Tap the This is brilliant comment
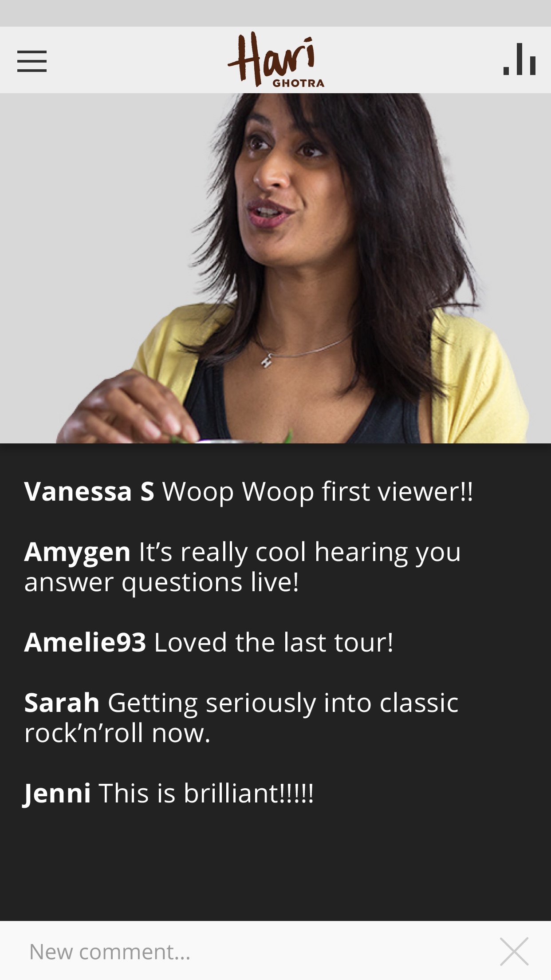The height and width of the screenshot is (980, 551). click(206, 793)
